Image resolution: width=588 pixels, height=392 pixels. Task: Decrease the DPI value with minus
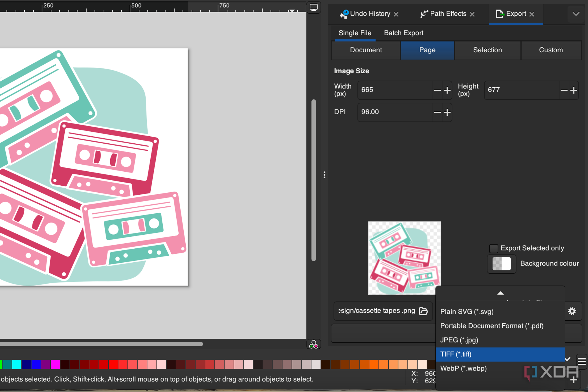(x=437, y=112)
